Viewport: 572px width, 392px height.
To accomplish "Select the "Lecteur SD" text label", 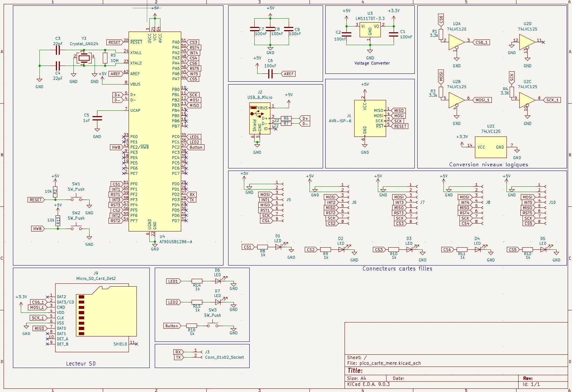I will tap(81, 363).
